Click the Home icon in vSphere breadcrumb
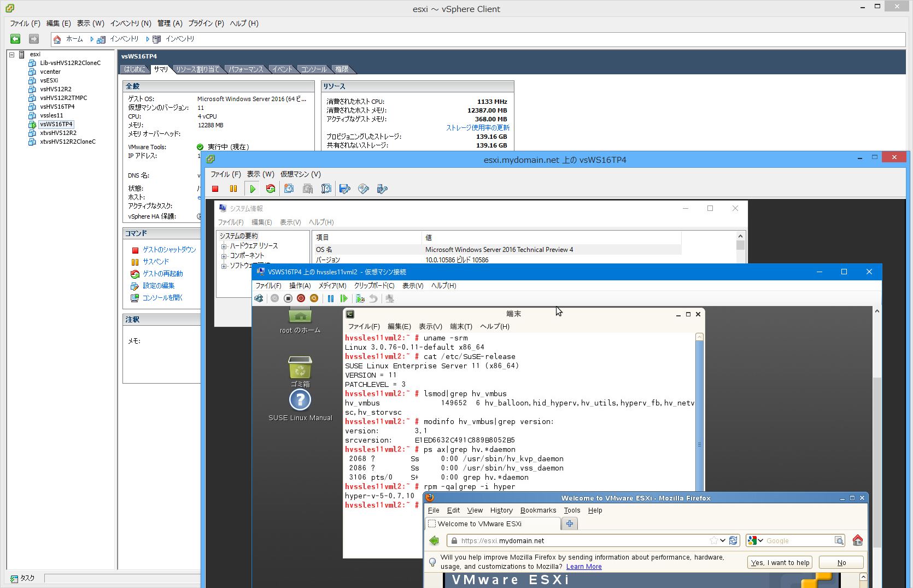Image resolution: width=913 pixels, height=588 pixels. [x=57, y=39]
